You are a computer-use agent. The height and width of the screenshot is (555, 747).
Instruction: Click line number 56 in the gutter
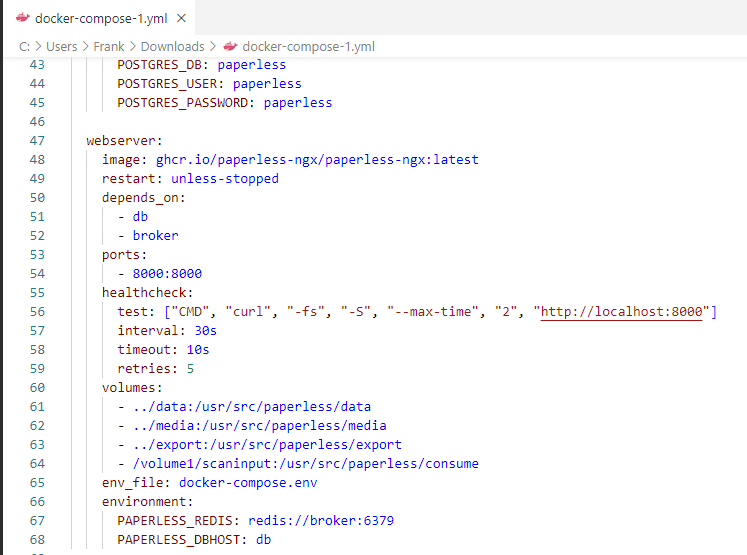[37, 312]
